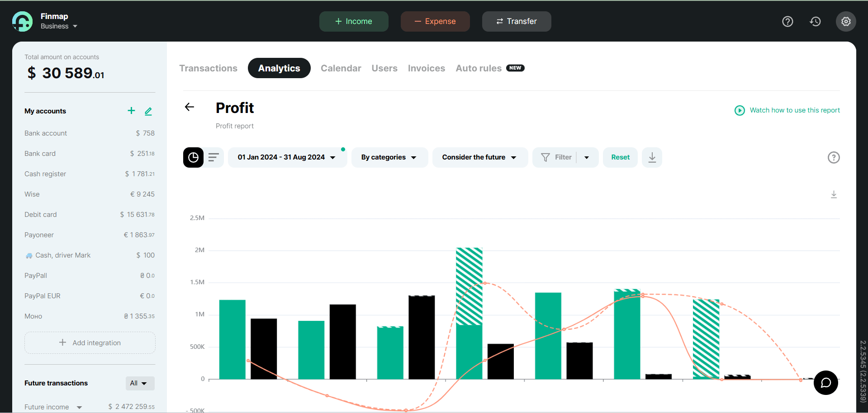Reset the report filters
This screenshot has width=868, height=413.
[x=620, y=157]
